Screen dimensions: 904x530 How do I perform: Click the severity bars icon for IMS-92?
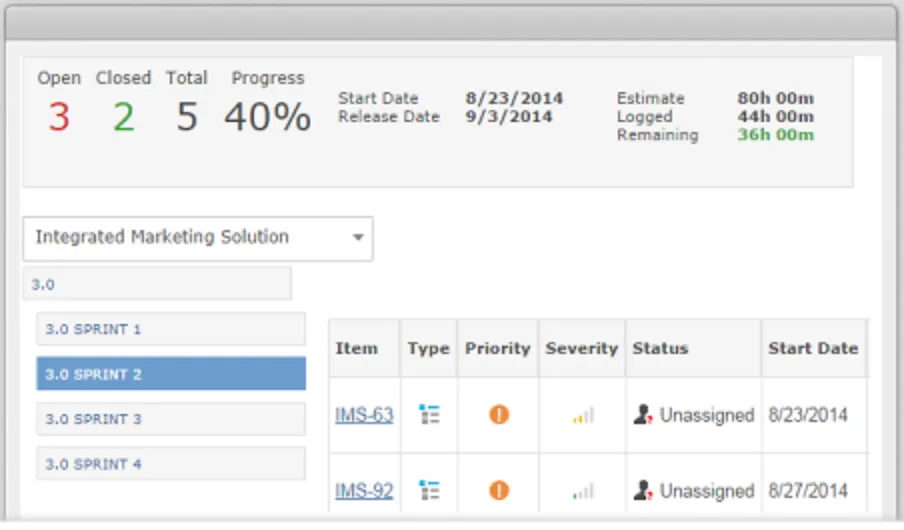583,491
